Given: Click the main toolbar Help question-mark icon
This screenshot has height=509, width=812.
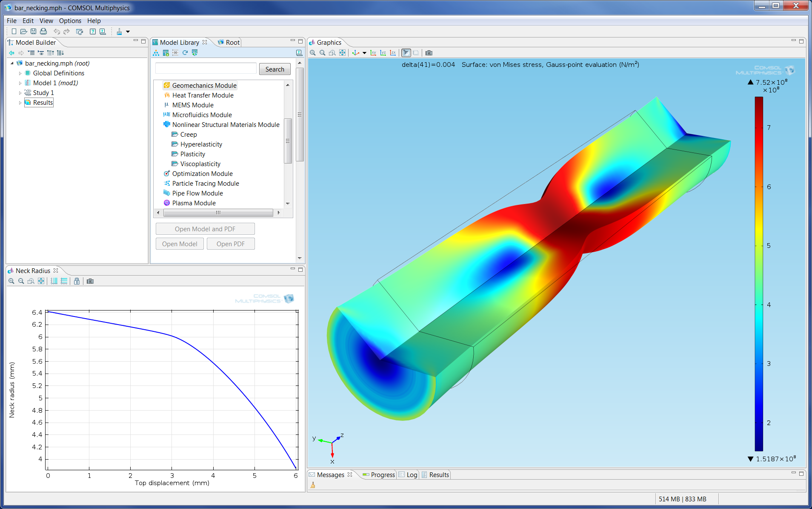Looking at the screenshot, I should coord(92,32).
